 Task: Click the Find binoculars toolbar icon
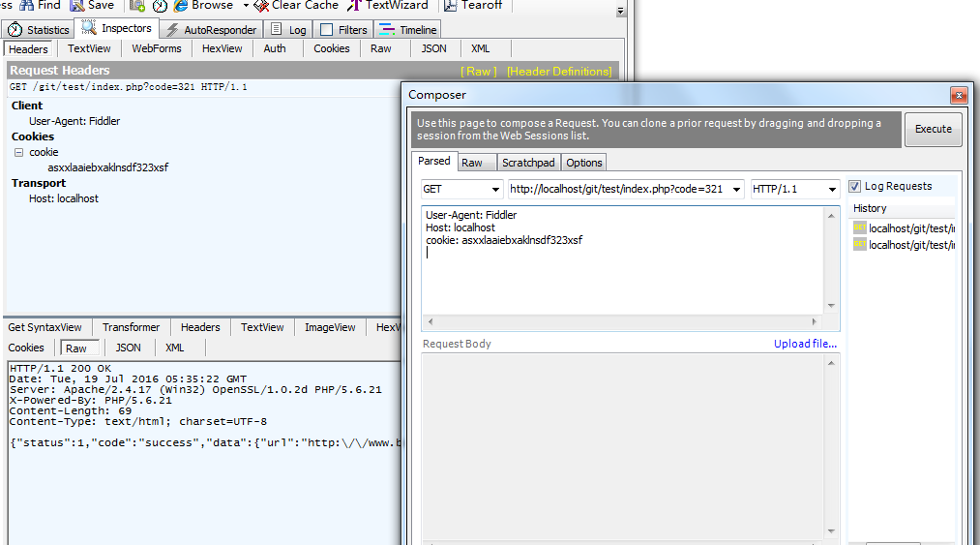click(26, 5)
